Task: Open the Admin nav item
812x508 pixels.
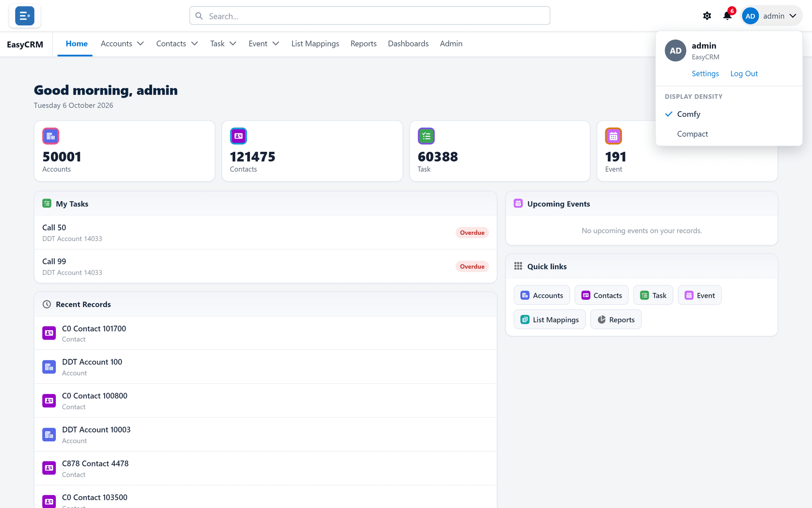Action: click(451, 43)
